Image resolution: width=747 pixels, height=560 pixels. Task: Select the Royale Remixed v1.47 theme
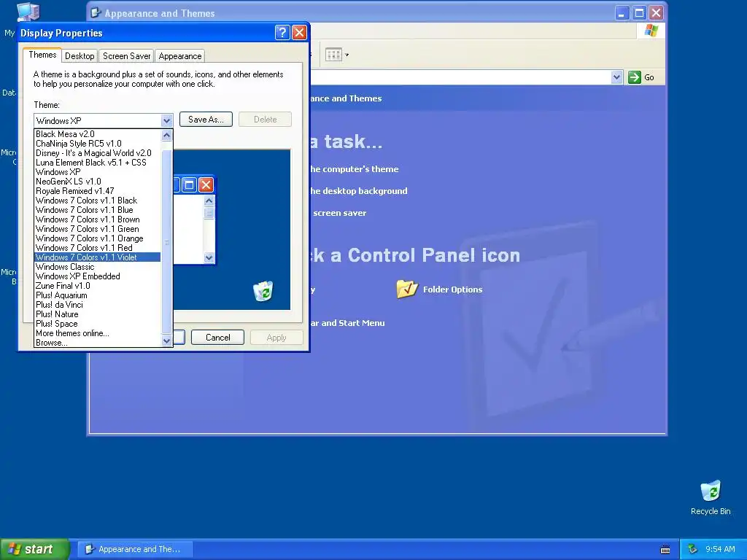click(98, 191)
